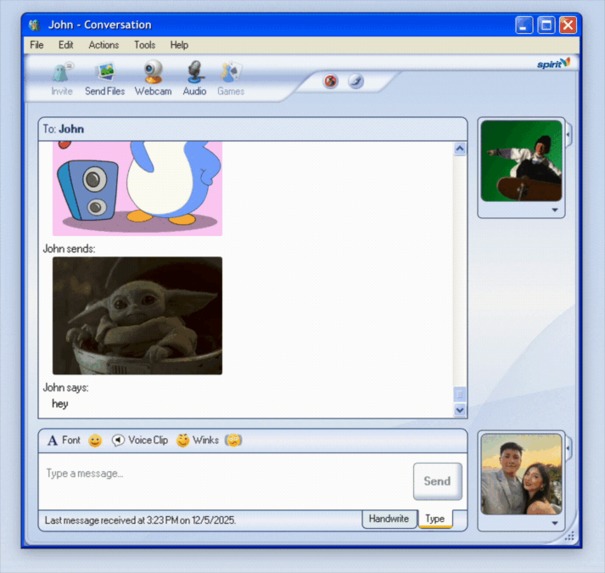Open the Winks menu
This screenshot has width=605, height=573.
click(198, 440)
